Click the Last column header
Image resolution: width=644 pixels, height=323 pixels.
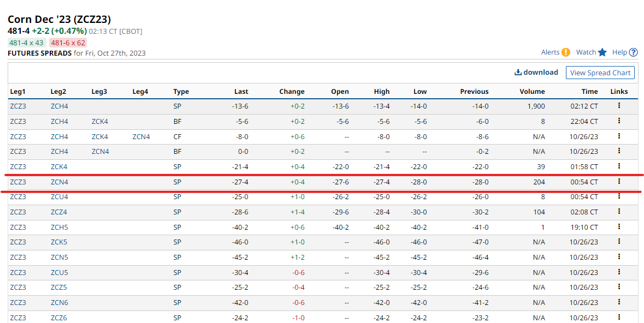[x=241, y=92]
